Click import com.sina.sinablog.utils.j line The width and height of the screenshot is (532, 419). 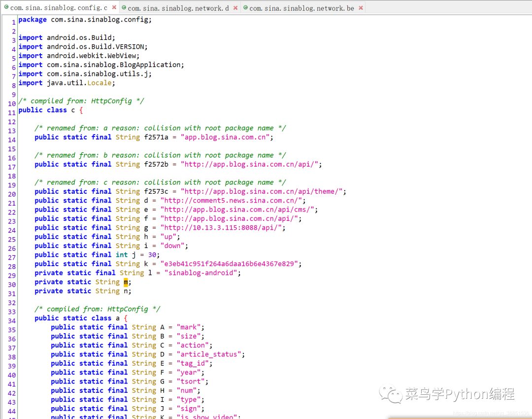point(85,73)
